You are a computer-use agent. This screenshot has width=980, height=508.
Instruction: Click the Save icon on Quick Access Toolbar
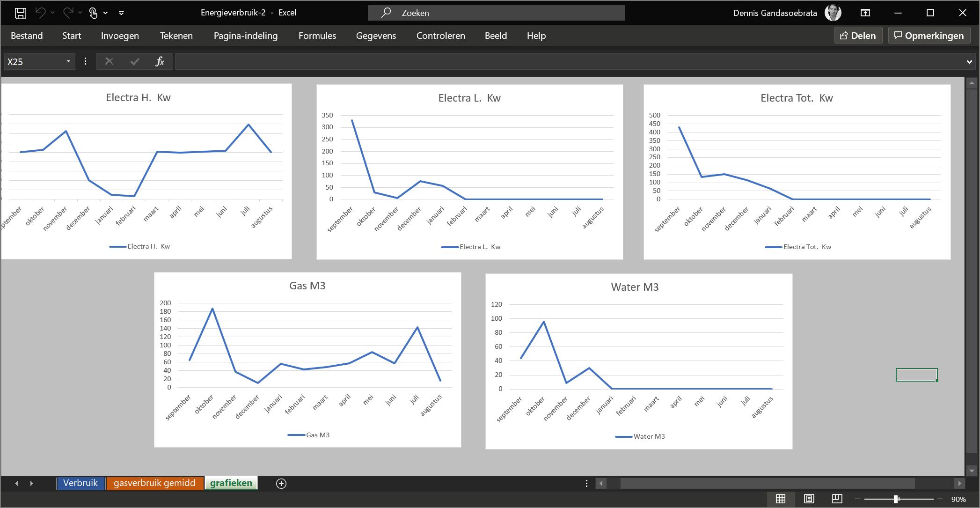(20, 13)
